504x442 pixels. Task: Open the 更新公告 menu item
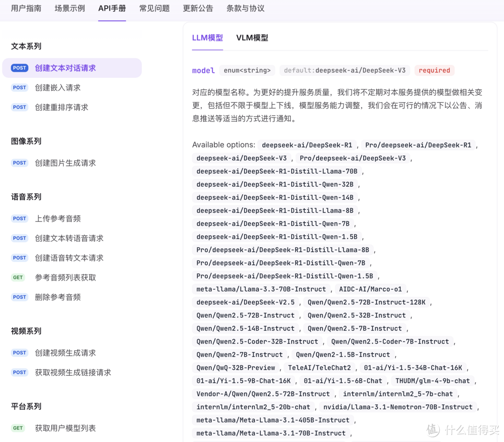click(x=198, y=8)
